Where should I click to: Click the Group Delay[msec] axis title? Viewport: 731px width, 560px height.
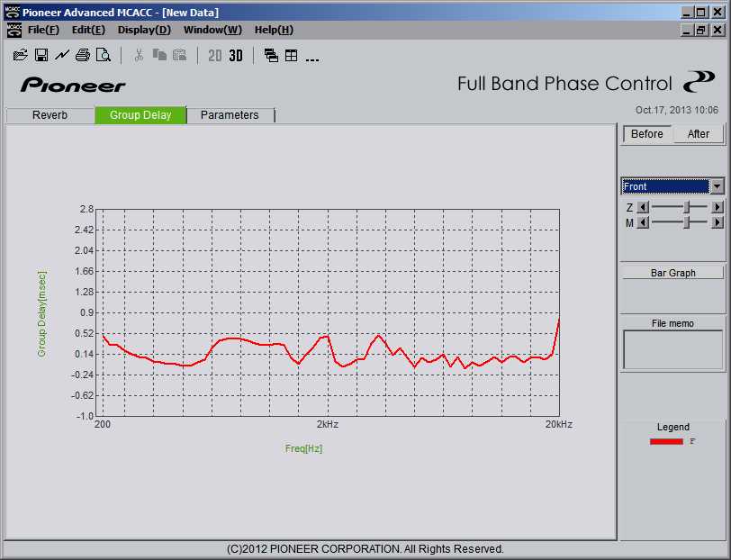pyautogui.click(x=41, y=314)
